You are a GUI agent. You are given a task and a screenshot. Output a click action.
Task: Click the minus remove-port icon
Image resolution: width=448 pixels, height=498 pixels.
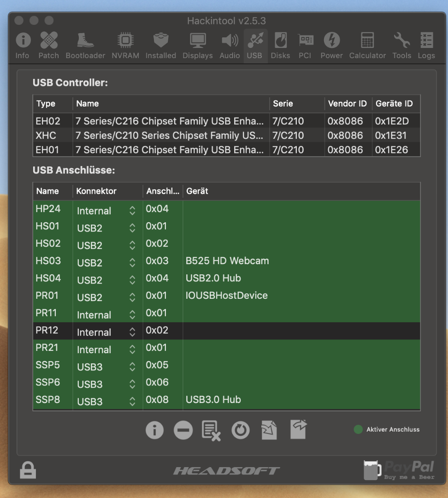tap(183, 430)
